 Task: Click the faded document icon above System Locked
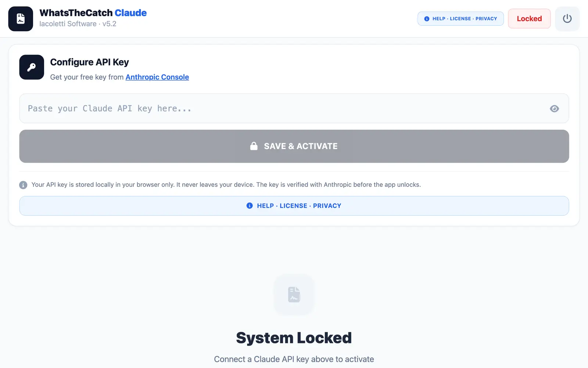coord(294,294)
